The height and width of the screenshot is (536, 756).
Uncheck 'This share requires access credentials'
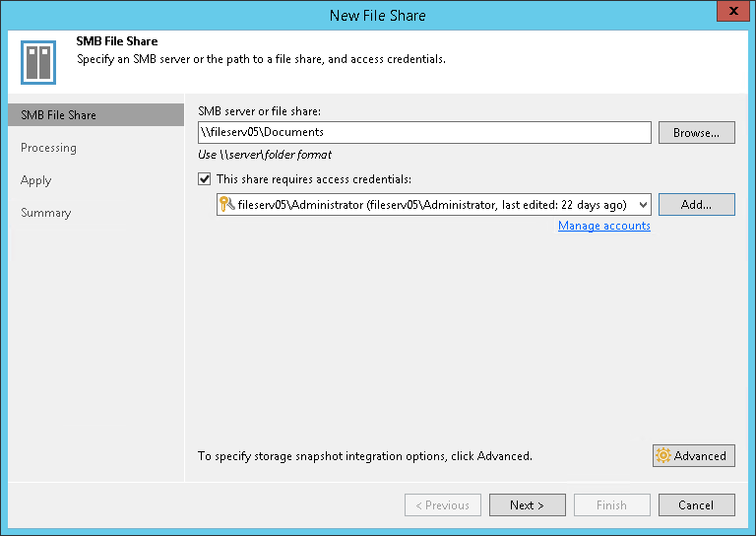tap(205, 179)
